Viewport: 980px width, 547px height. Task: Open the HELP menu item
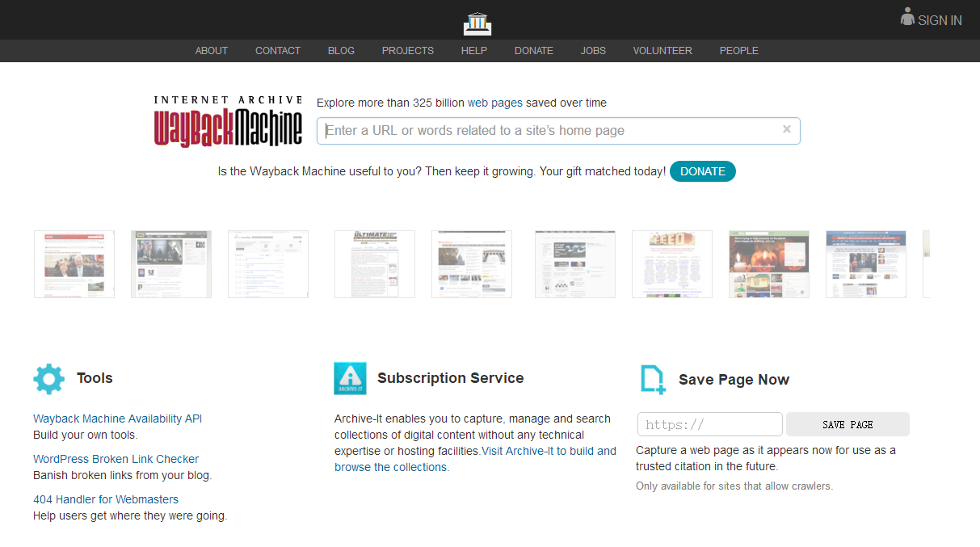474,50
